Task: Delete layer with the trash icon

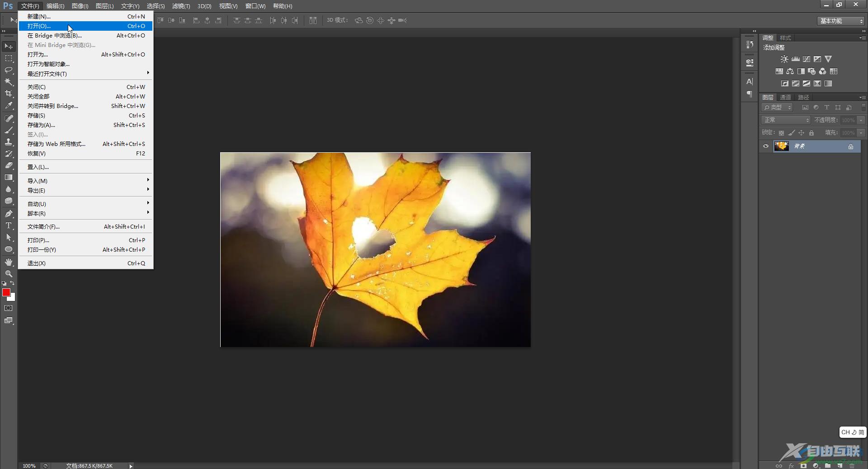Action: click(852, 465)
